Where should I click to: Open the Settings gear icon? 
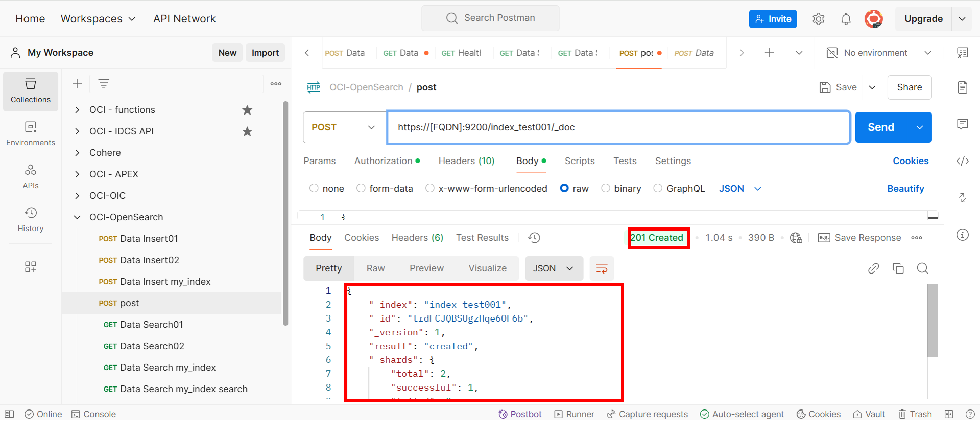(818, 19)
